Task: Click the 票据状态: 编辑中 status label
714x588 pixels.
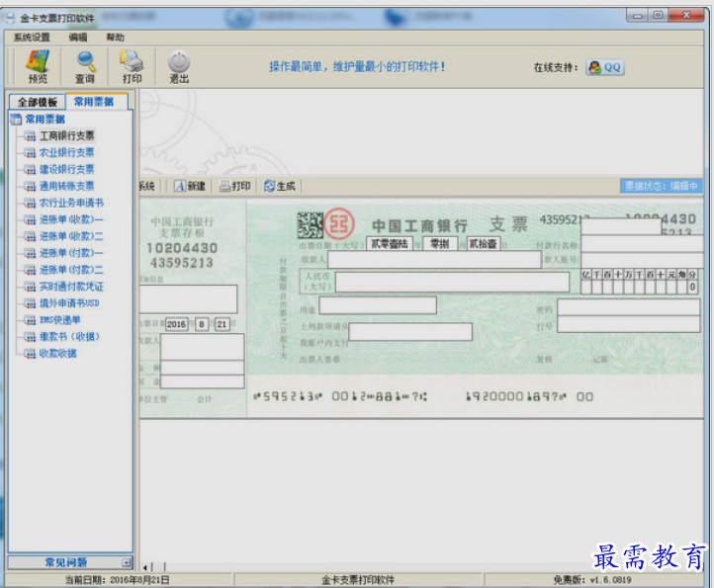Action: click(662, 186)
